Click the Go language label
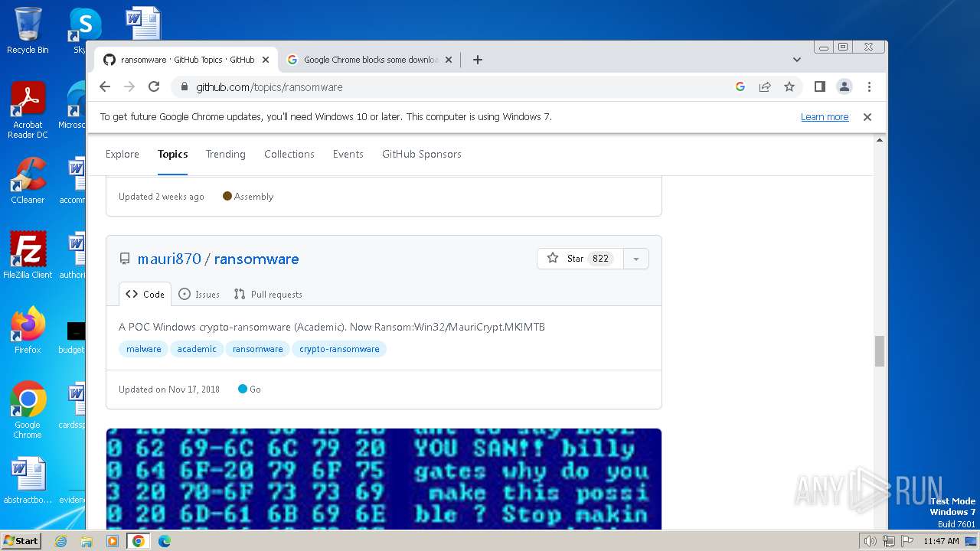 250,390
